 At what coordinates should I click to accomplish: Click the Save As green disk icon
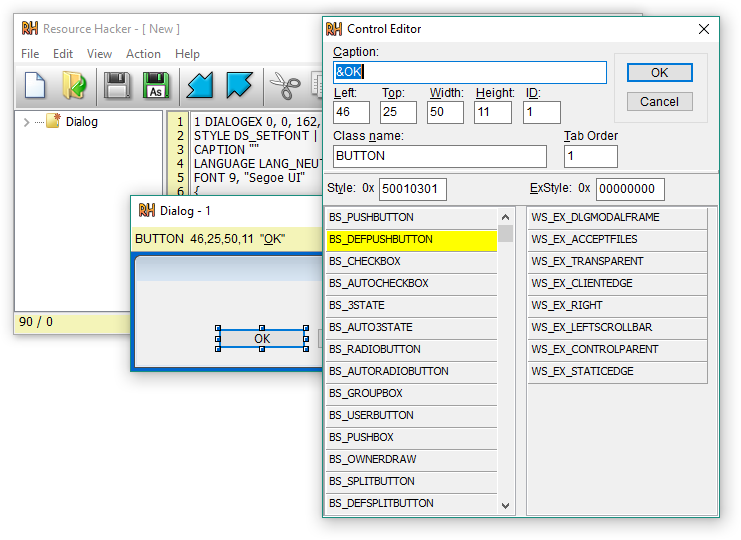pyautogui.click(x=156, y=86)
